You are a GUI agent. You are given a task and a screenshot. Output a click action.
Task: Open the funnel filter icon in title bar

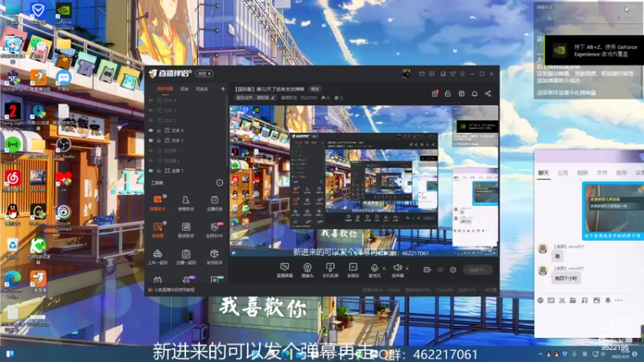pos(452,74)
